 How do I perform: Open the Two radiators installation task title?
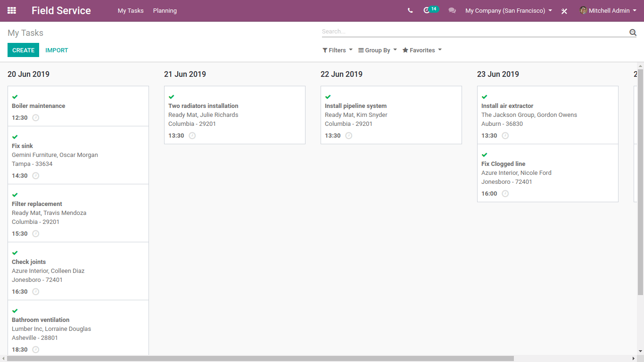coord(203,106)
